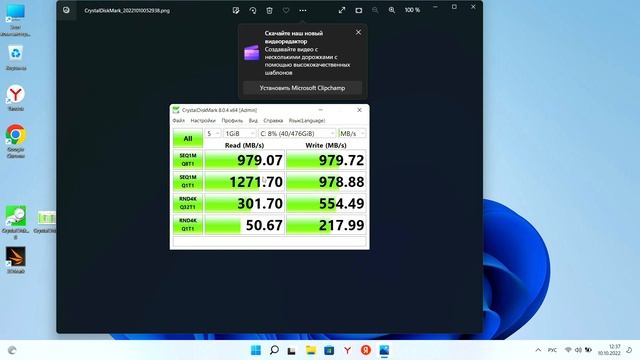This screenshot has width=640, height=360.
Task: Click the SEQ1M Q8T1 green label in image
Action: [188, 160]
